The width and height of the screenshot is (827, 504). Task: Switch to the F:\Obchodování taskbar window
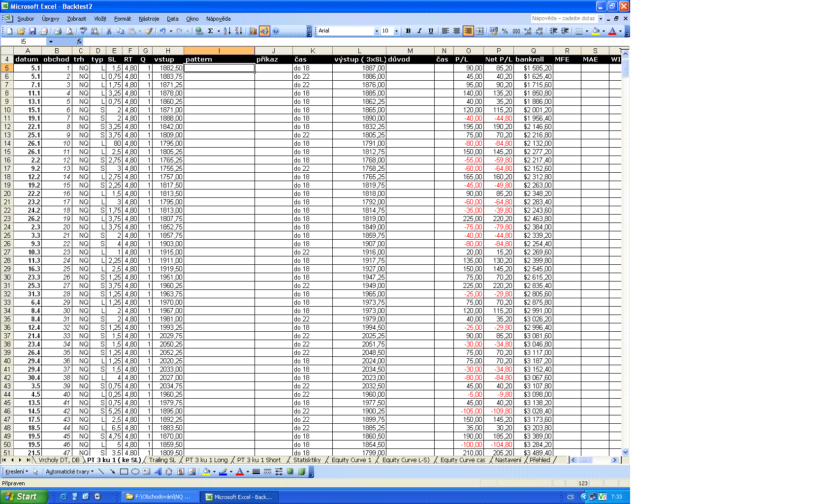click(160, 497)
